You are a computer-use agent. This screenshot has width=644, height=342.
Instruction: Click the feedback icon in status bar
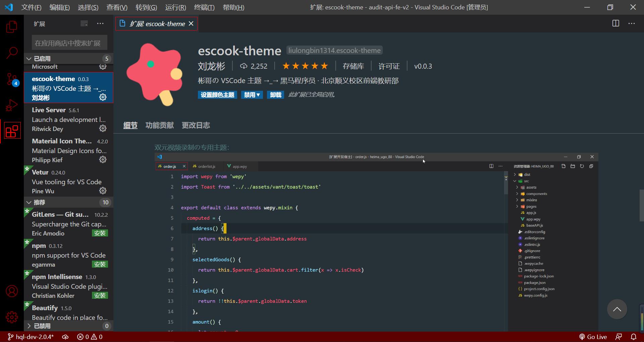point(619,337)
